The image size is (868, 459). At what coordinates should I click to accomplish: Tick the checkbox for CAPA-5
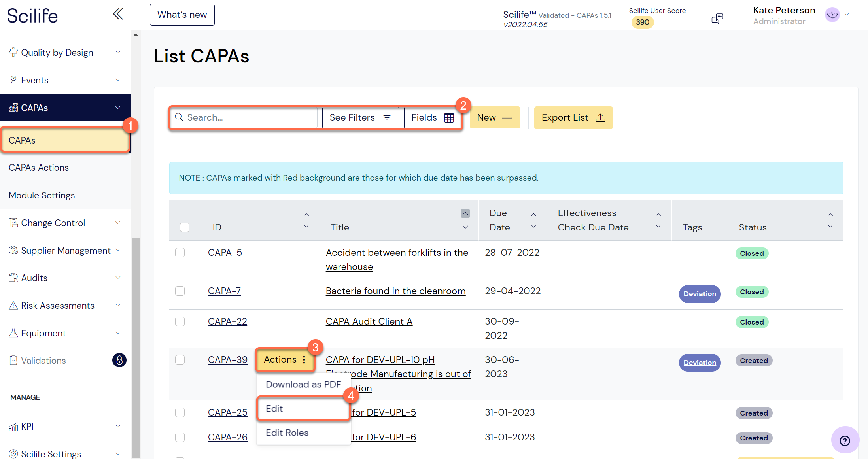180,253
